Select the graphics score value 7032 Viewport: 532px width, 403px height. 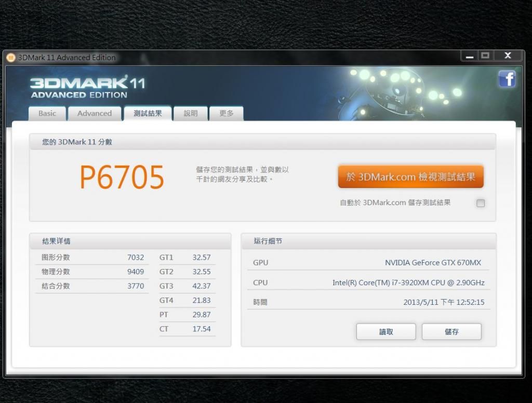pos(136,258)
